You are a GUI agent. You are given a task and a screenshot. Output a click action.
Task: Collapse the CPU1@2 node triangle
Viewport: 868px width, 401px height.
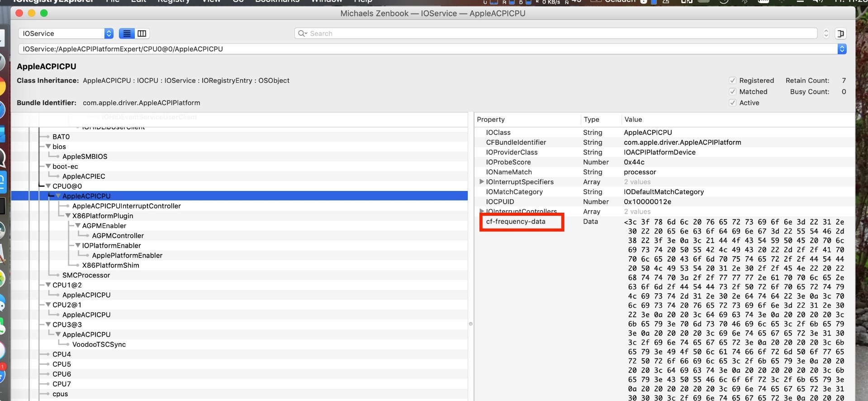[x=48, y=285]
